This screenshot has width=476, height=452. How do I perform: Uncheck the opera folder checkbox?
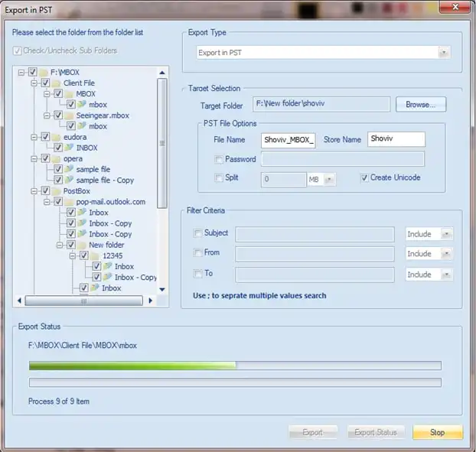click(x=45, y=158)
